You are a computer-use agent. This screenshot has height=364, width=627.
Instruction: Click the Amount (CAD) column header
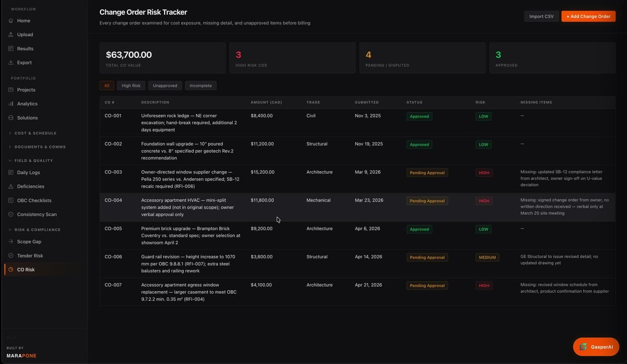point(266,102)
